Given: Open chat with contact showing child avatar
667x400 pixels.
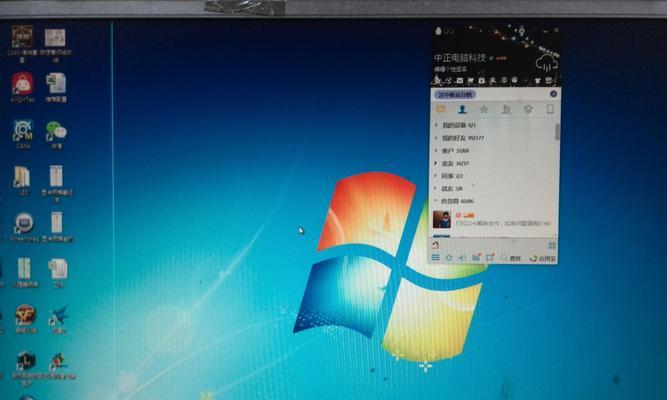Looking at the screenshot, I should (493, 219).
